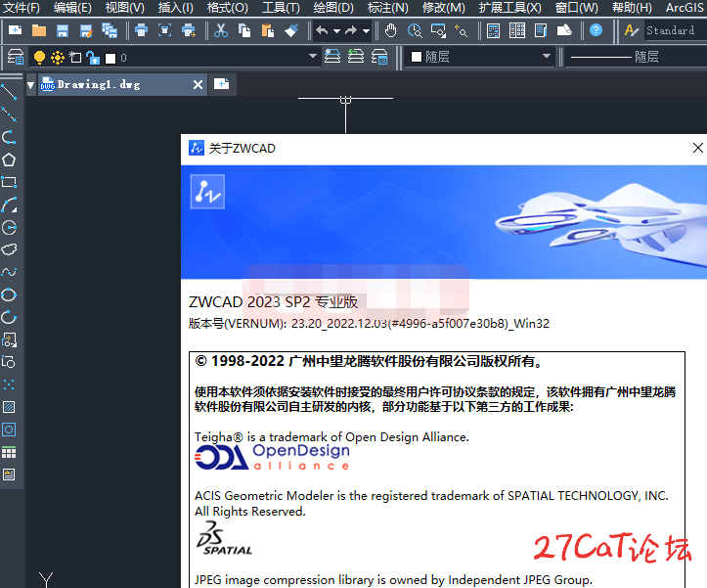The image size is (707, 588).
Task: Select the Zoom Window tool
Action: pos(438,30)
